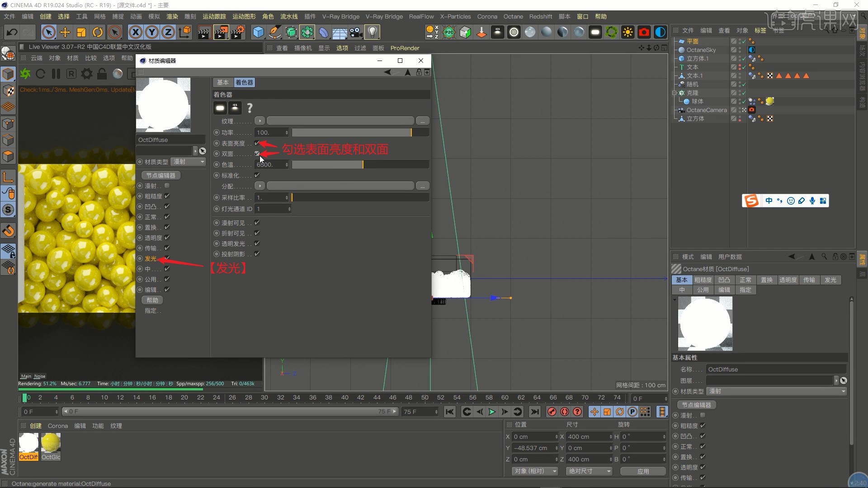The image size is (868, 488).
Task: Open 材质类型 dropdown in material editor
Action: [189, 162]
